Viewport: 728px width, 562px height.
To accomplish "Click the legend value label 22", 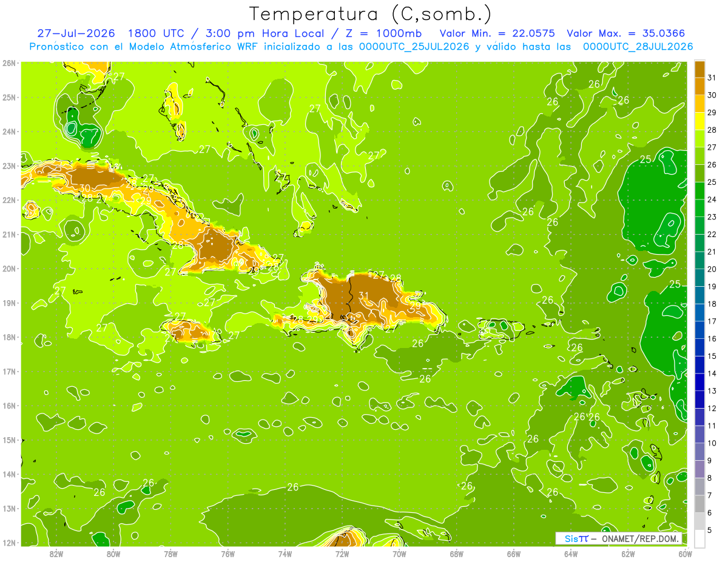I will coord(712,234).
